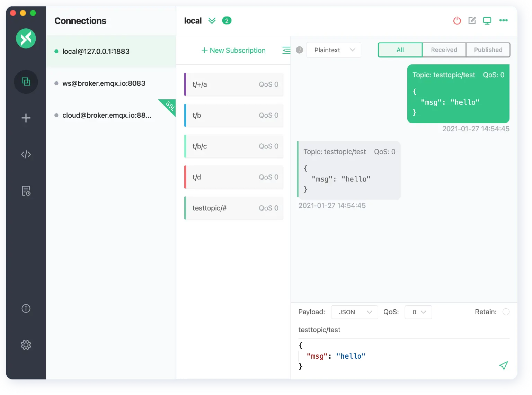This screenshot has height=395, width=532.
Task: Collapse the subscriptions list panel icon
Action: click(x=286, y=51)
